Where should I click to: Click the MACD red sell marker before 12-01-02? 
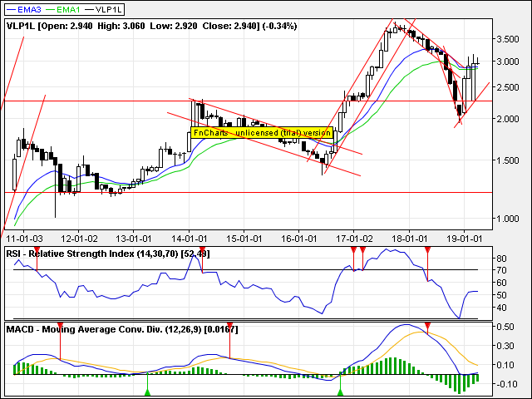[x=60, y=326]
